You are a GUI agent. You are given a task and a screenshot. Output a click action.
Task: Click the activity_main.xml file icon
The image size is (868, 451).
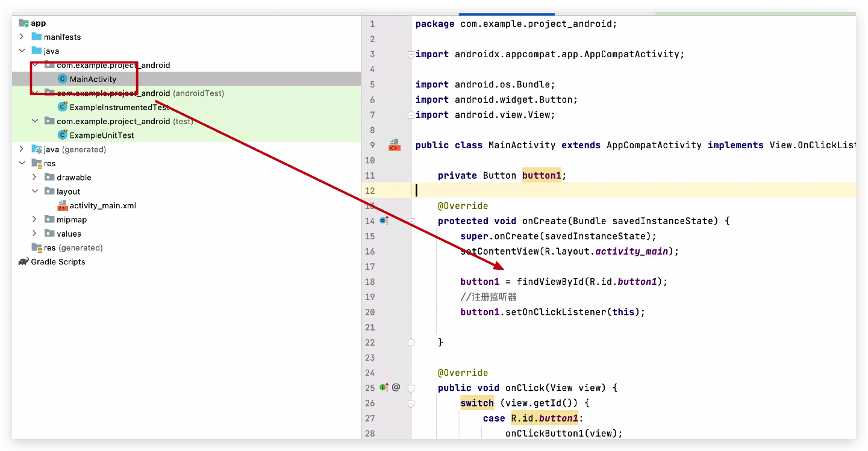[x=62, y=205]
